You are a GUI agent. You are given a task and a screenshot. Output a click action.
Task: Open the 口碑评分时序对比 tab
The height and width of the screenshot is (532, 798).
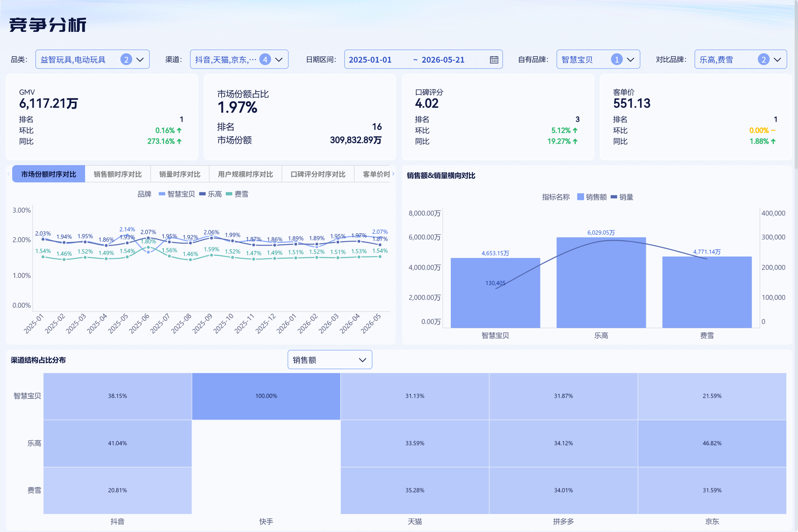tap(318, 174)
